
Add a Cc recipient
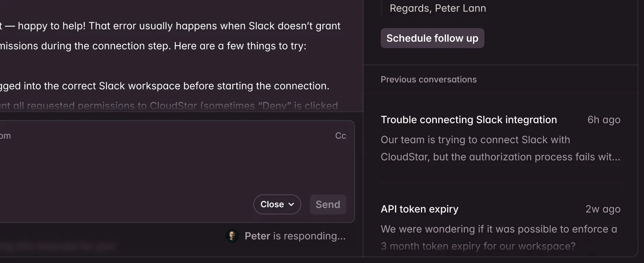pyautogui.click(x=340, y=136)
